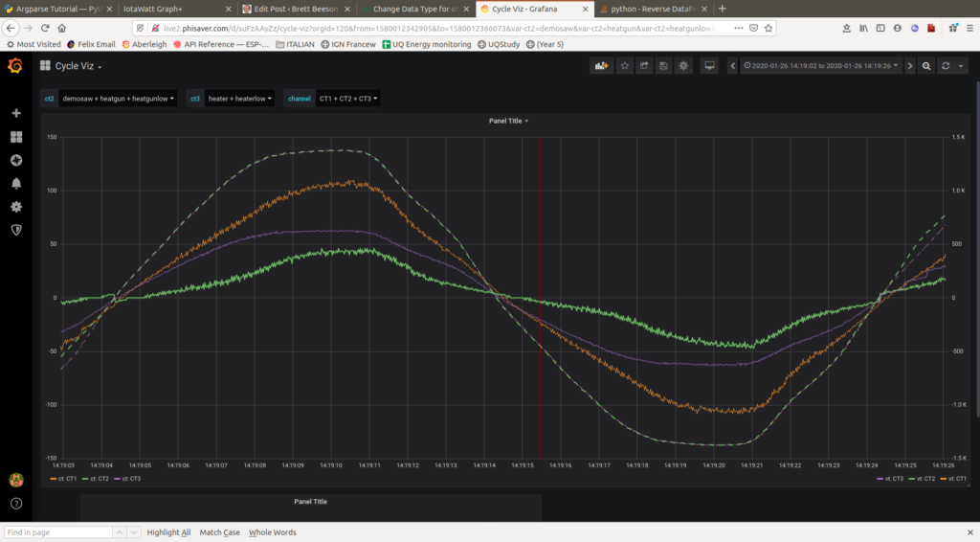Viewport: 980px width, 542px height.
Task: Star this dashboard as favorite
Action: (x=624, y=66)
